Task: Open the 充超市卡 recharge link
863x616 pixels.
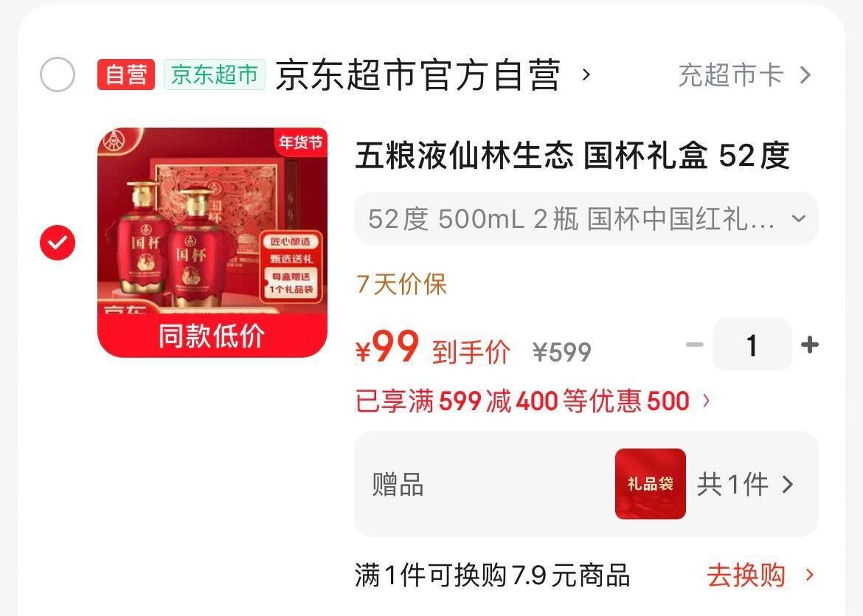Action: (x=731, y=75)
